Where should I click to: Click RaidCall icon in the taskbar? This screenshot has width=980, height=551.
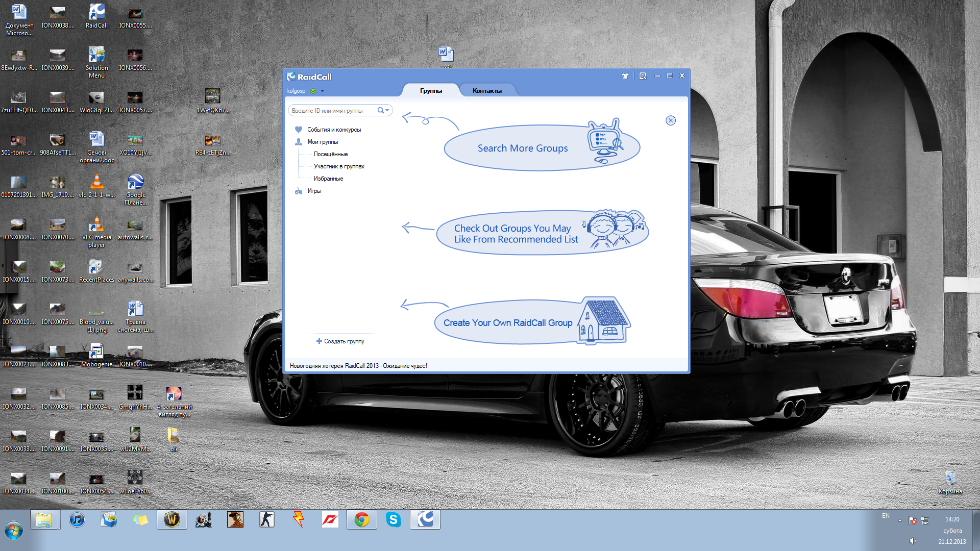point(425,520)
